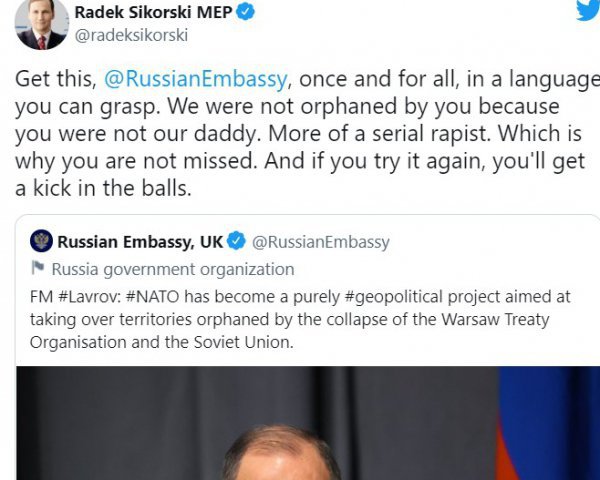Click the Twitter bird logo
This screenshot has width=600, height=480.
[588, 10]
